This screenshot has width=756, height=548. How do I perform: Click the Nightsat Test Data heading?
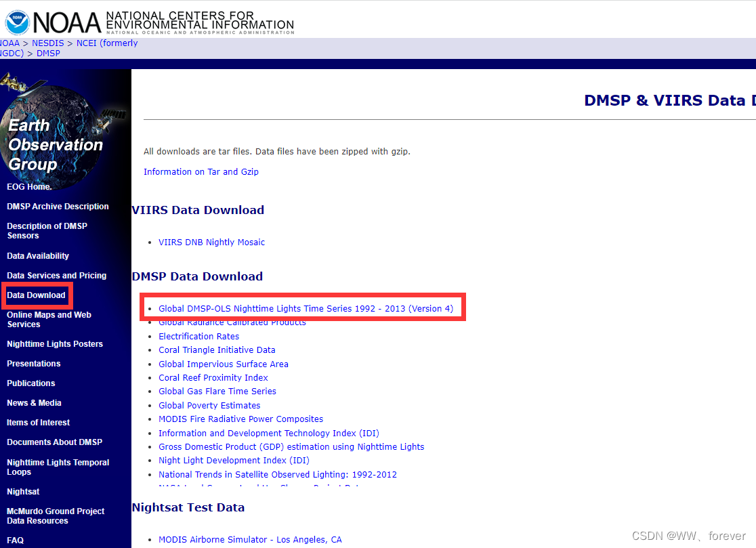point(188,507)
